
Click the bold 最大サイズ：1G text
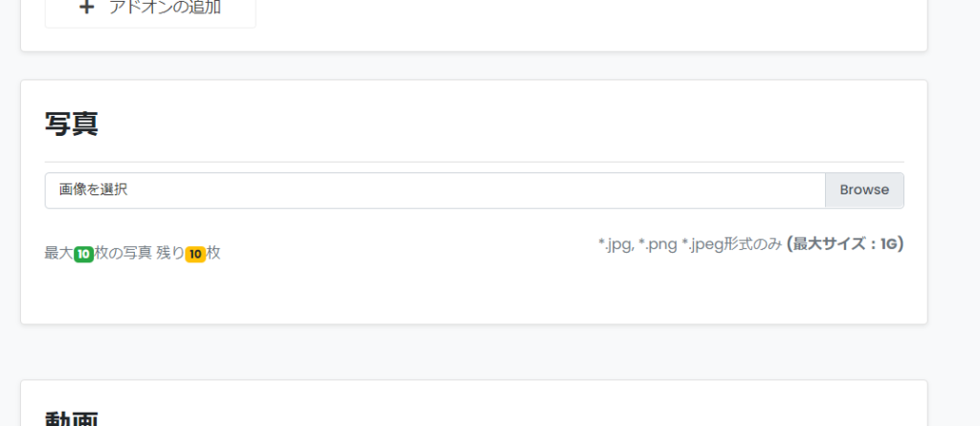click(845, 243)
